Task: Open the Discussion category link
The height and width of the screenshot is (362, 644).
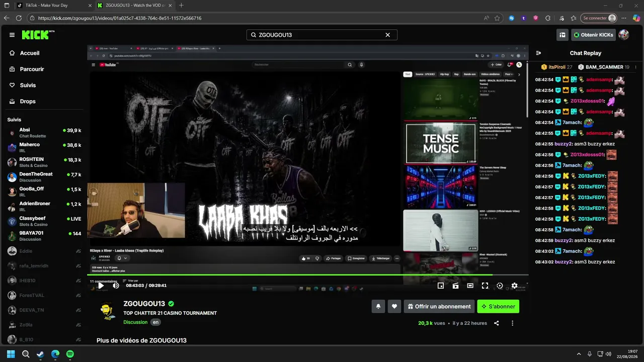Action: coord(135,322)
